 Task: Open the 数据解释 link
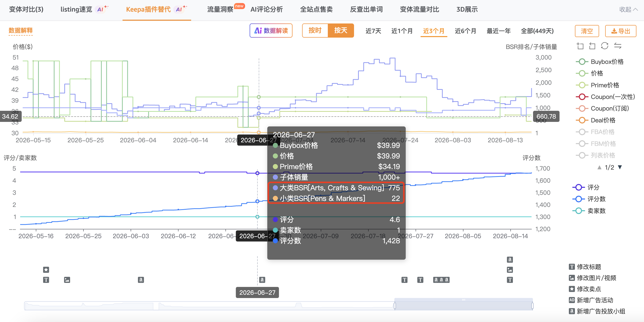point(21,31)
